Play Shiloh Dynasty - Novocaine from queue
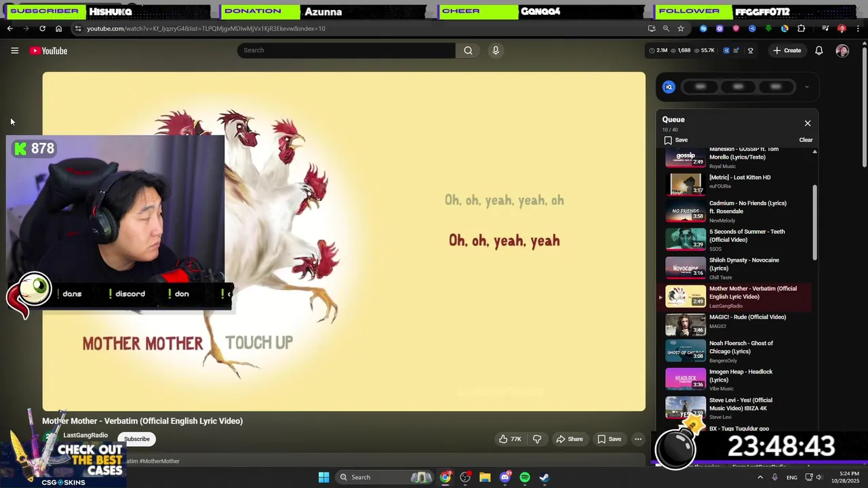Viewport: 868px width, 488px height. [x=738, y=268]
